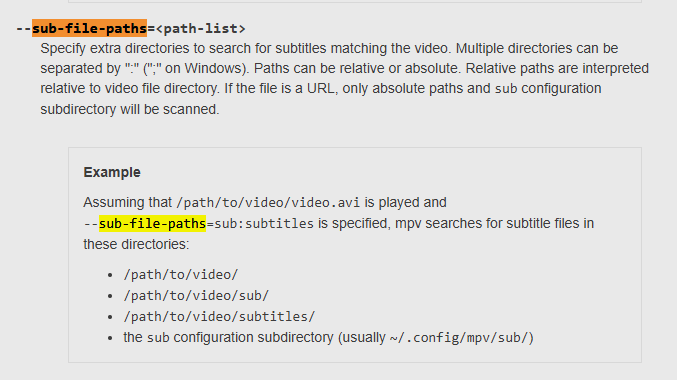Click the yellow-highlighted sub-file-paths match
Screen dimensions: 677x380
coord(152,223)
